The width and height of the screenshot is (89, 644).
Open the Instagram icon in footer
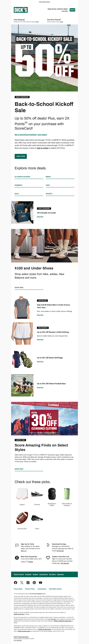click(x=28, y=582)
